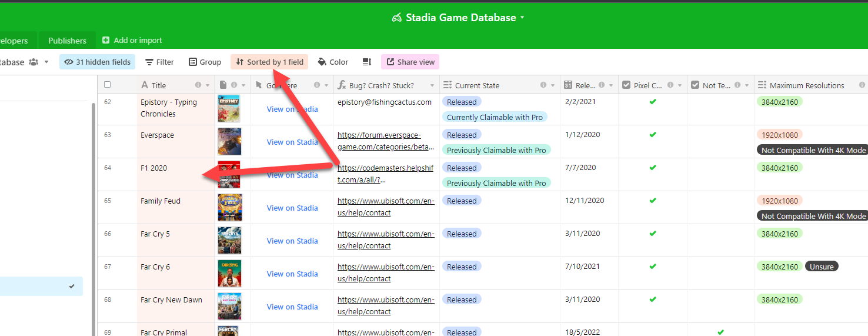Click the info icon in Pixel C... header
The image size is (868, 336).
(670, 85)
